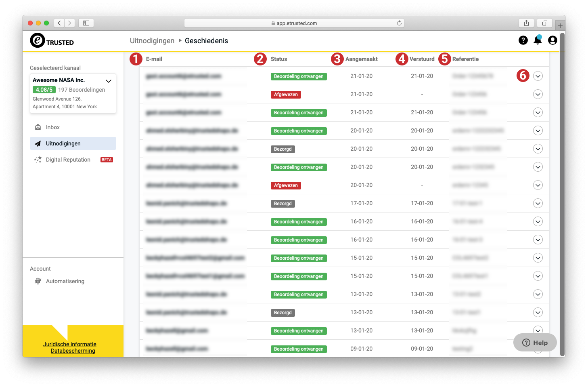588x387 pixels.
Task: Click the Uitnodigingen paper plane icon
Action: tap(38, 143)
